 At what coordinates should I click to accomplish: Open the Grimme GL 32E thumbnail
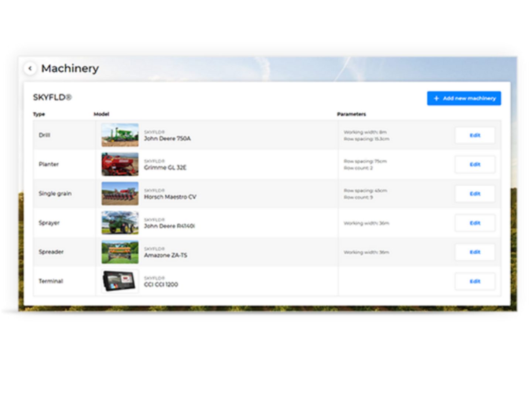coord(120,164)
